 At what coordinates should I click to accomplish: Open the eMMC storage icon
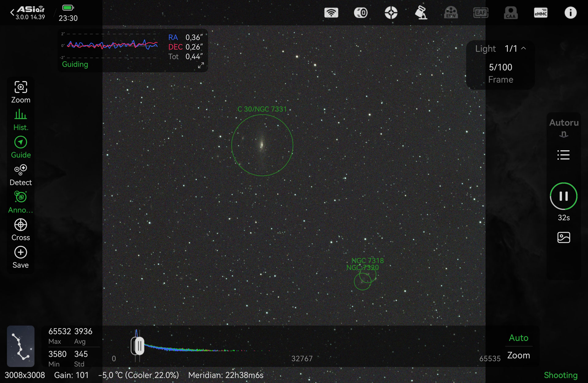541,13
